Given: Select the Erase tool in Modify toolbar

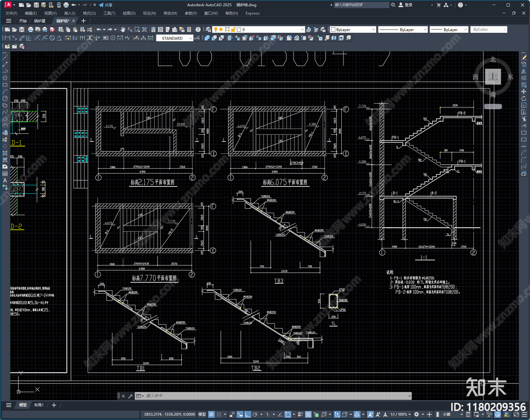Looking at the screenshot, I should 524,57.
